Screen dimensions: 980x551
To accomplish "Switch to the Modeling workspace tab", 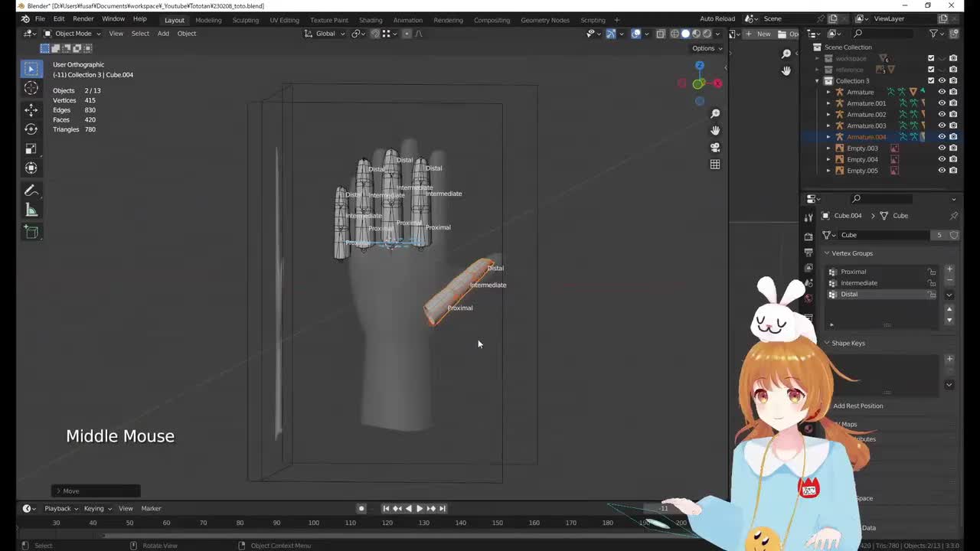I will pos(208,20).
